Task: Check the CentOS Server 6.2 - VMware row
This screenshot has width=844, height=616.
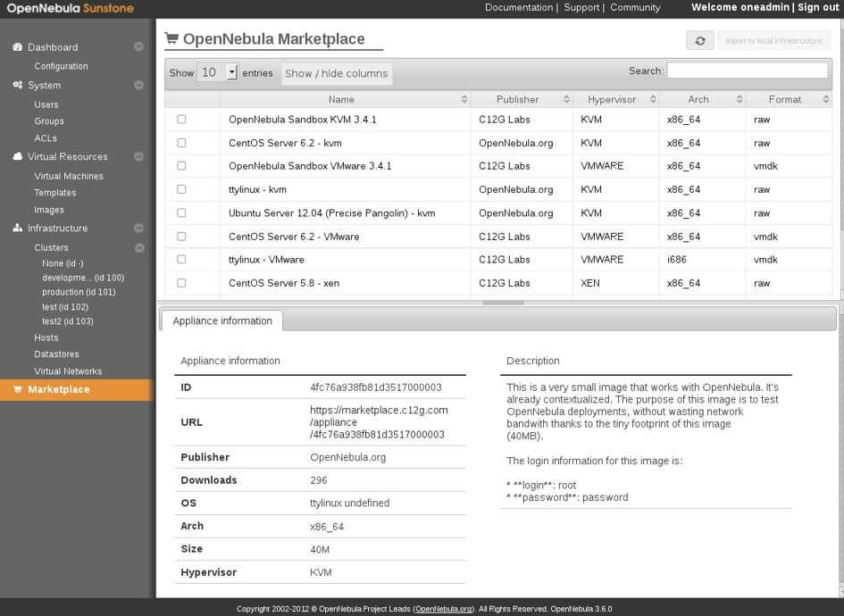Action: [181, 237]
